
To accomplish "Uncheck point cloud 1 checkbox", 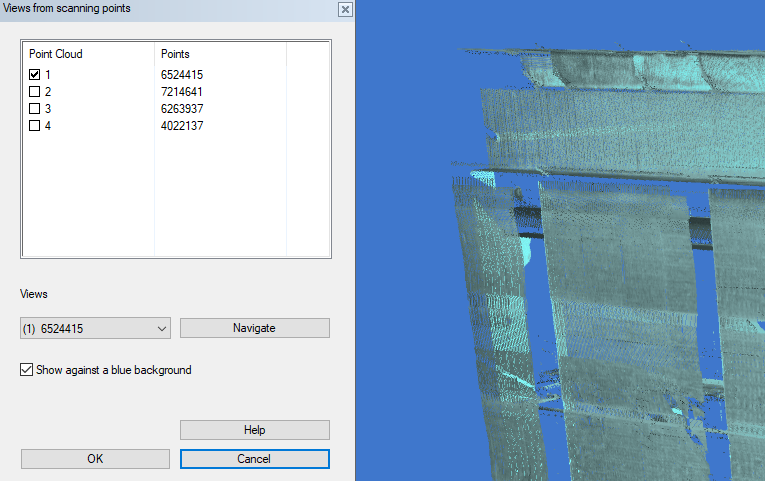I will (x=35, y=75).
